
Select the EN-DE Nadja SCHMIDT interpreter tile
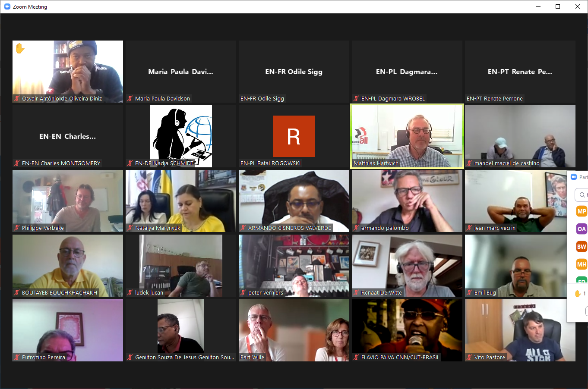pos(180,136)
